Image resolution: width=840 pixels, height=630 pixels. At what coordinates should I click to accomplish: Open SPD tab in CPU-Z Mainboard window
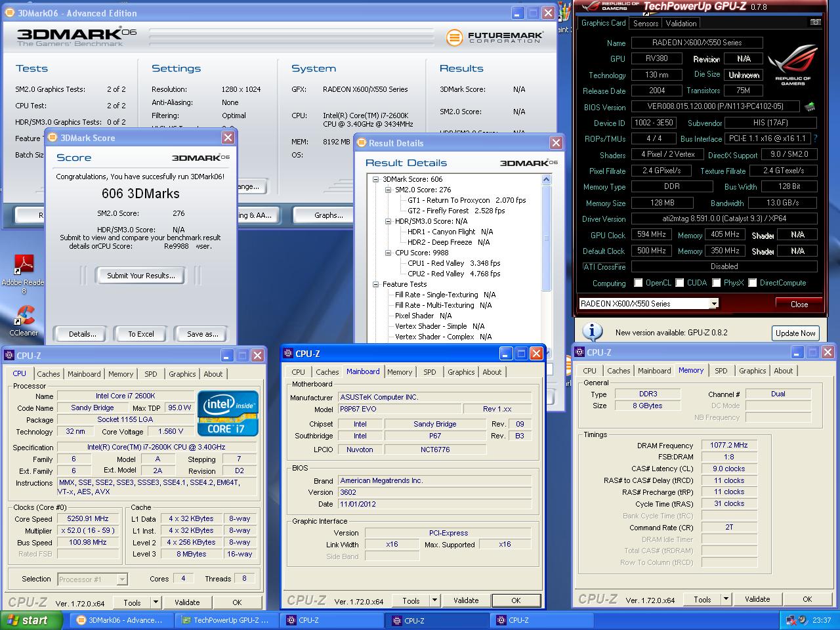(x=430, y=372)
